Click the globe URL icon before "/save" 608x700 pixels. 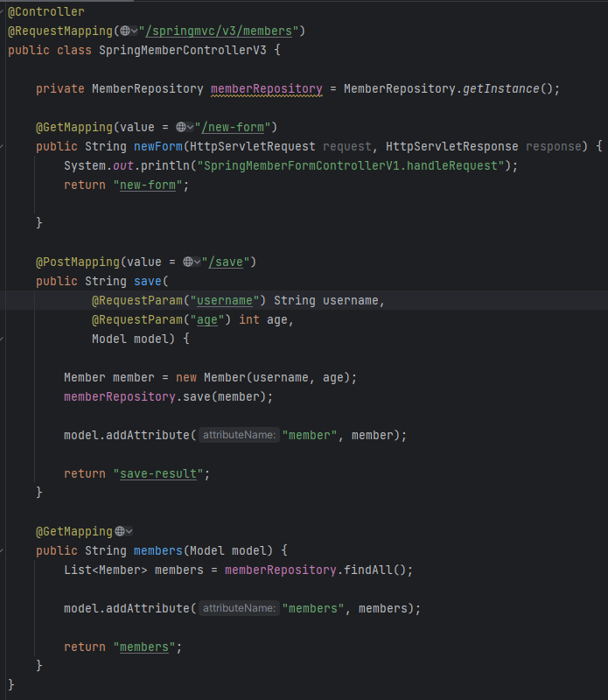tap(188, 262)
